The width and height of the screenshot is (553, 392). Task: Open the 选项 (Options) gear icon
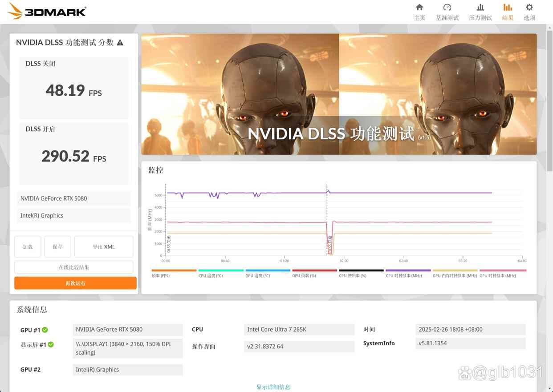[529, 12]
